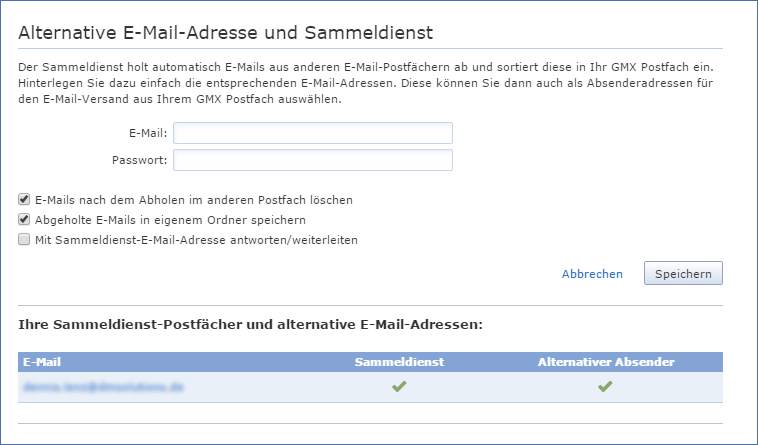
Task: Click 'Ihre Sammeldienst-Postfächer und alternative E-Mail-Adressen' heading
Action: pyautogui.click(x=250, y=324)
